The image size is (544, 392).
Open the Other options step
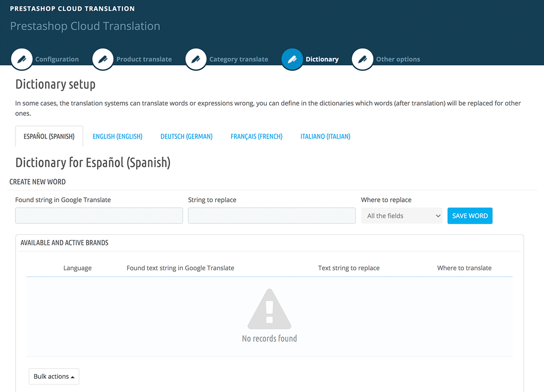[x=398, y=59]
